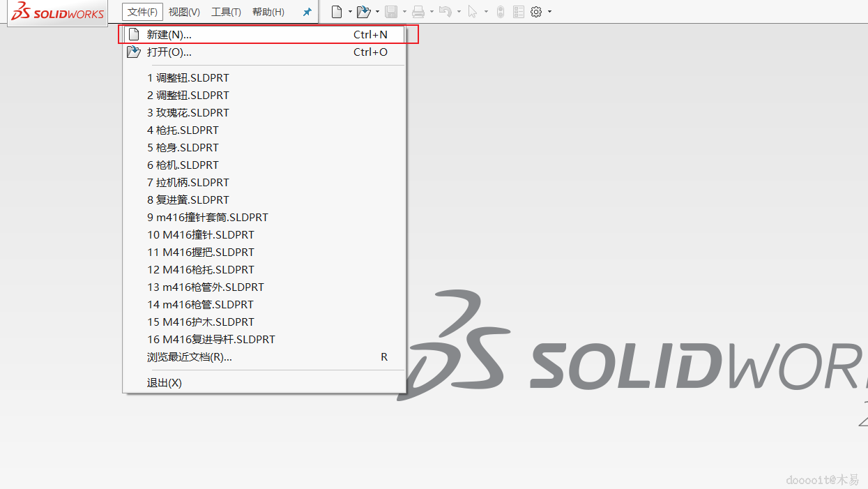The height and width of the screenshot is (489, 868).
Task: Open recent file 10 M416撞针.SLDPRT
Action: click(264, 235)
